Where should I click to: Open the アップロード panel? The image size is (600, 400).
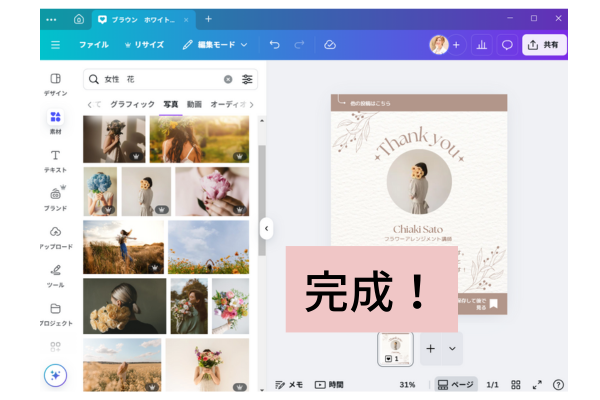pos(55,237)
